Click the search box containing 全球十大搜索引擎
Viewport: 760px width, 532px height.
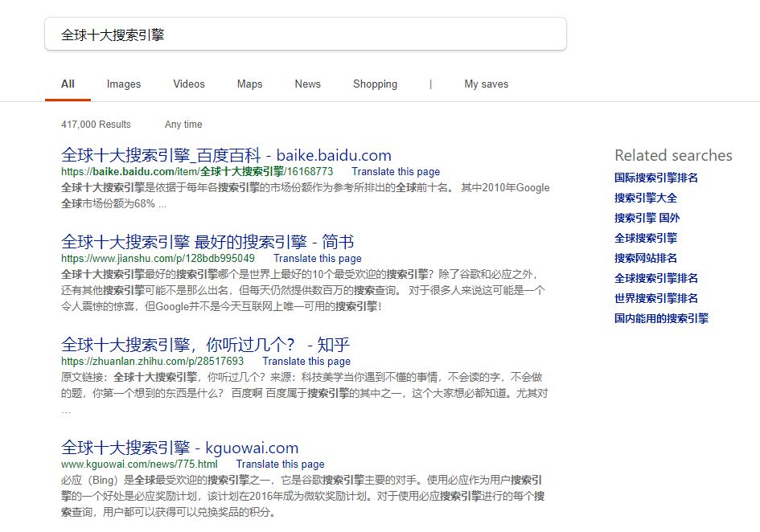click(x=306, y=34)
